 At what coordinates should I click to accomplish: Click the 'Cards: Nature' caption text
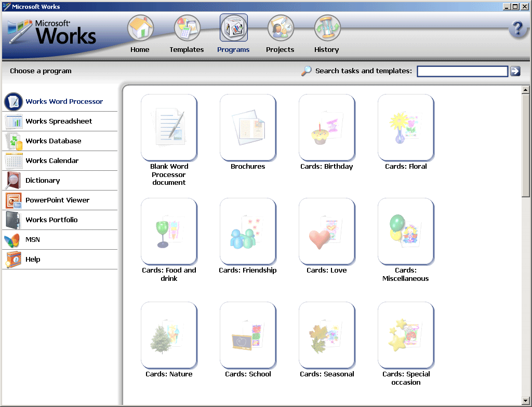pyautogui.click(x=169, y=374)
